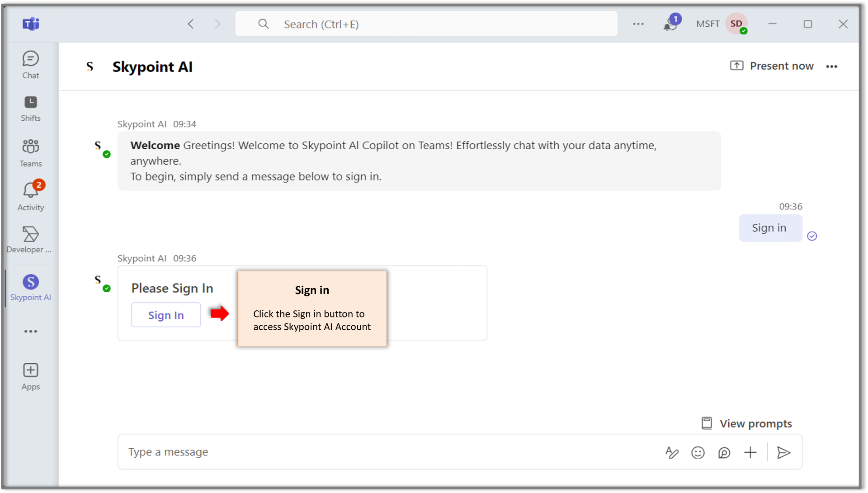Viewport: 868px width, 493px height.
Task: Click the sent Sign in message bubble
Action: click(770, 228)
